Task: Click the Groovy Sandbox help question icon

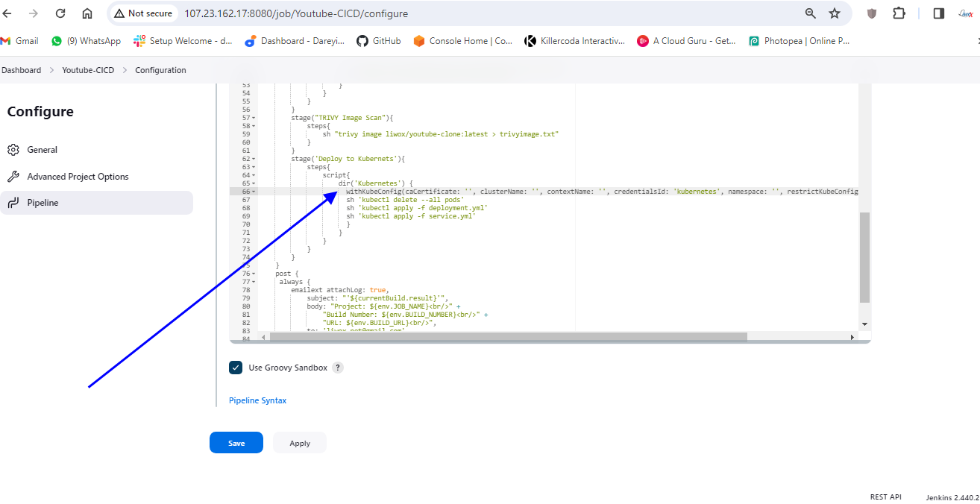Action: (338, 368)
